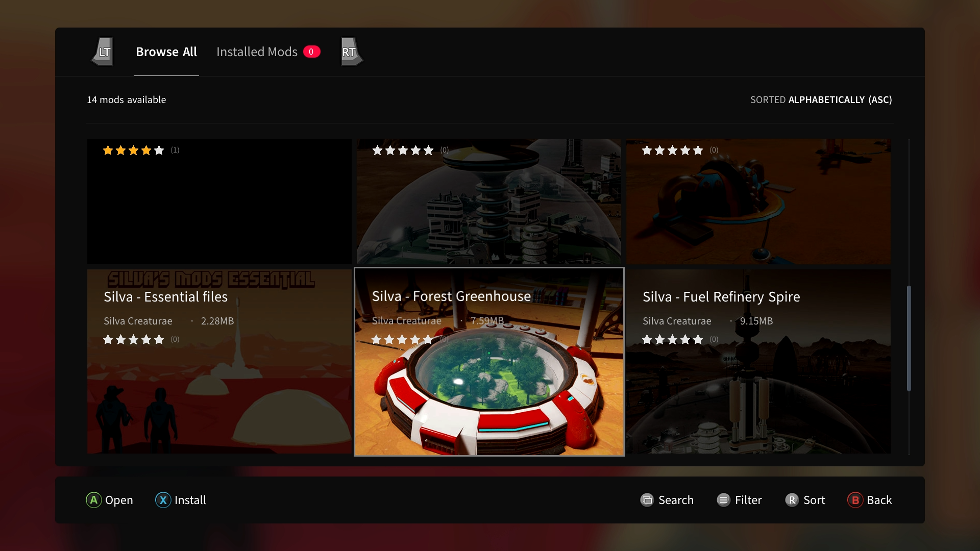
Task: Click the Search icon to find mods
Action: (x=646, y=500)
